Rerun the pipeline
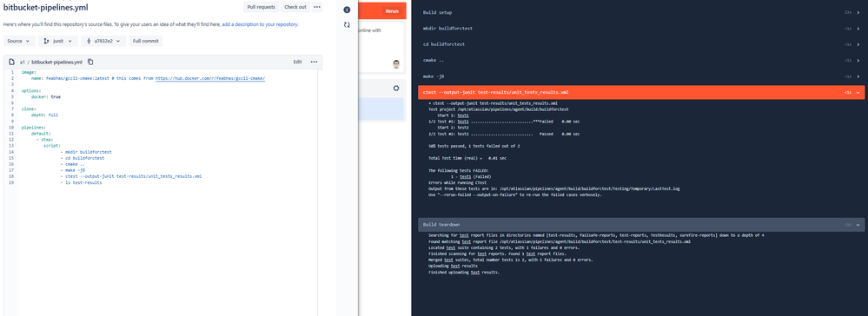The image size is (868, 316). click(391, 11)
